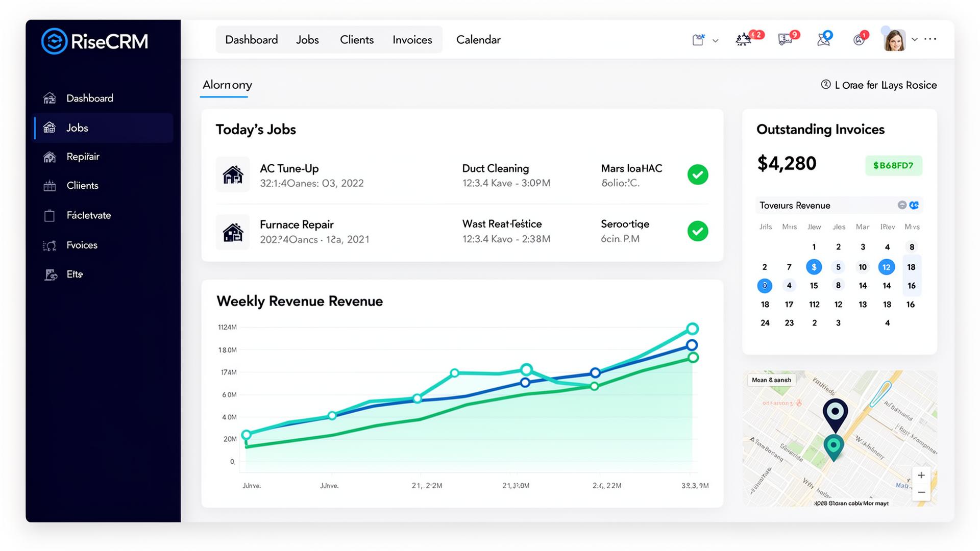Viewport: 980px width, 551px height.
Task: Toggle the Furnace Repair completion checkmark
Action: click(698, 231)
